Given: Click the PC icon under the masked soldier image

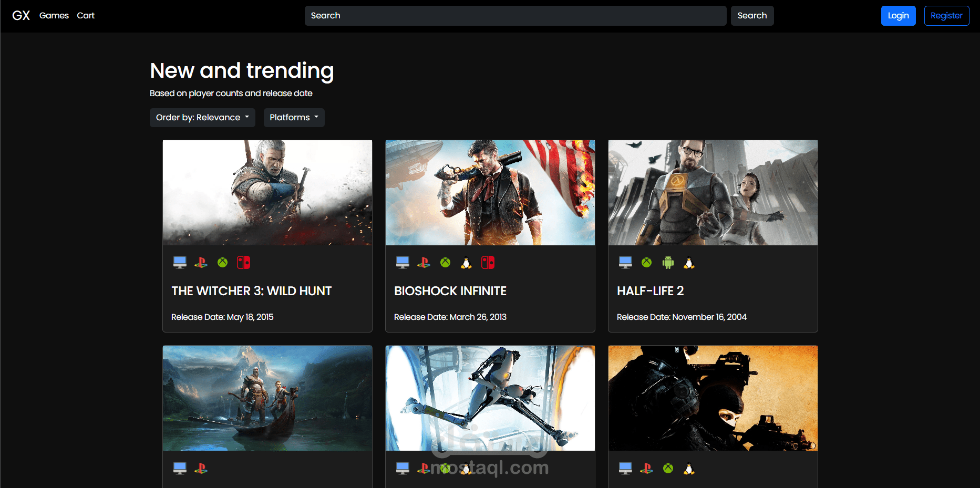Looking at the screenshot, I should 625,468.
